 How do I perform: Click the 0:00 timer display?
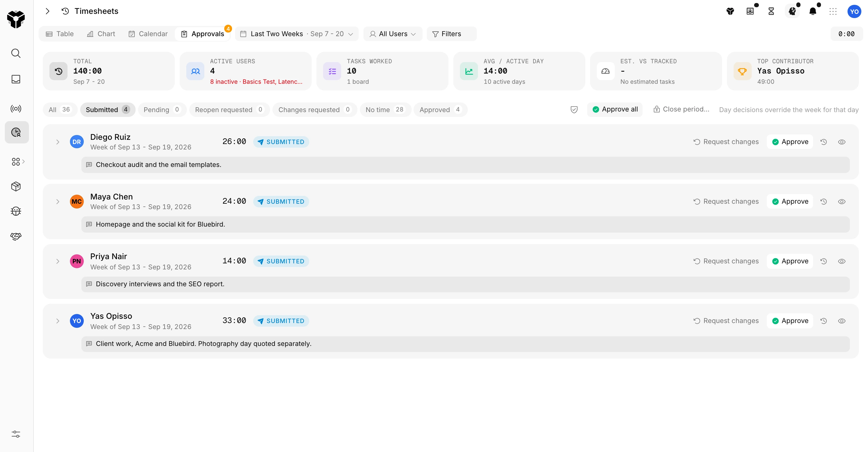846,34
